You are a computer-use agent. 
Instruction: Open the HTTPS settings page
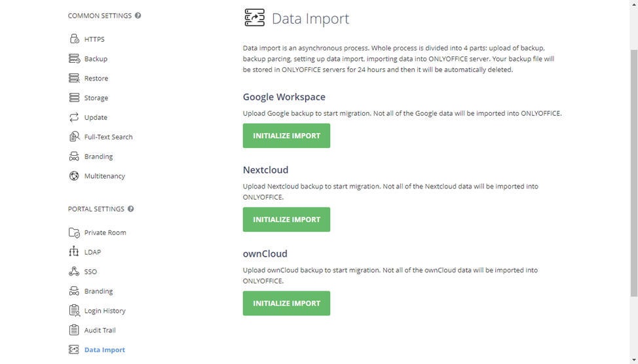(94, 39)
